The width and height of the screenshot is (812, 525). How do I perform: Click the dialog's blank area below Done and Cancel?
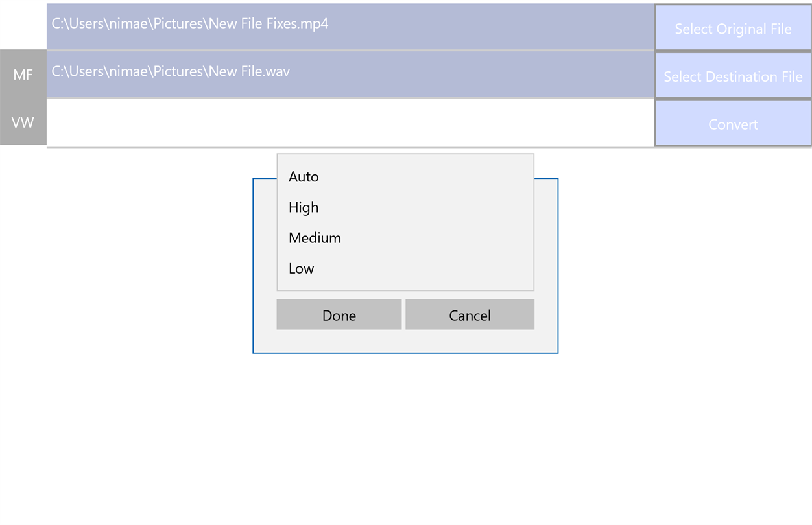coord(405,341)
